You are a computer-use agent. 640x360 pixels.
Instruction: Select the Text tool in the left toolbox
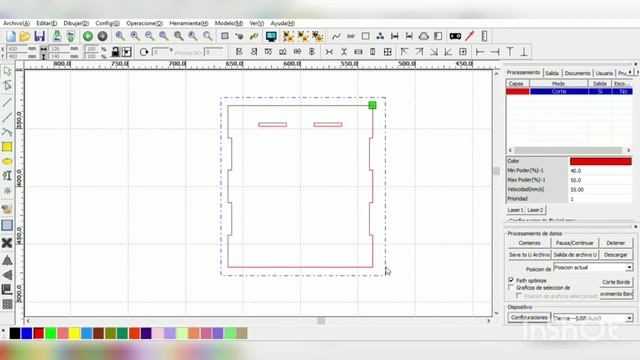point(7,176)
